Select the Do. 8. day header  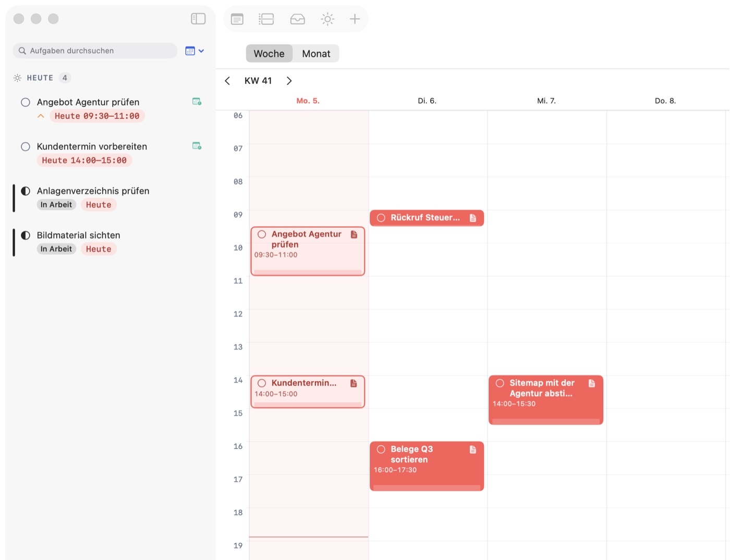coord(665,101)
